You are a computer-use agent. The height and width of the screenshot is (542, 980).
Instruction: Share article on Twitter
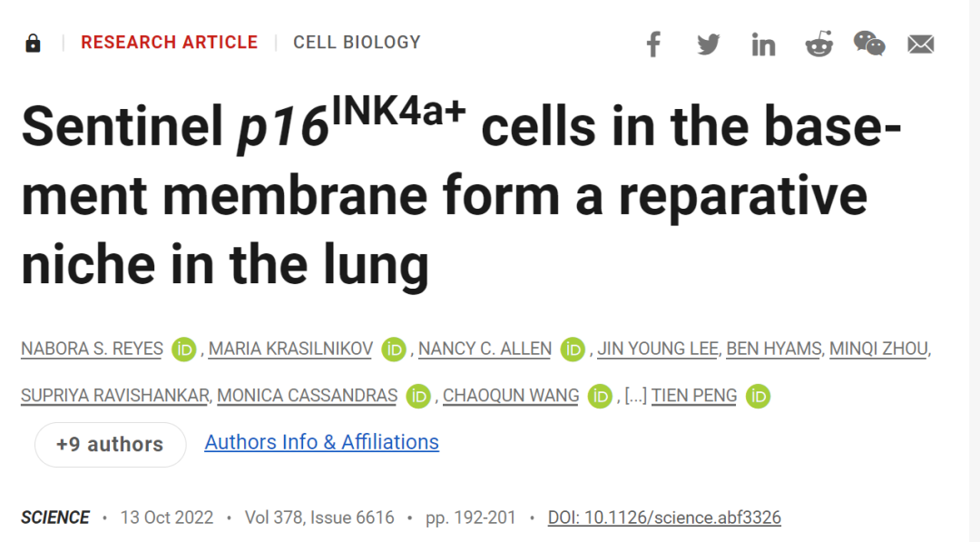click(x=709, y=44)
